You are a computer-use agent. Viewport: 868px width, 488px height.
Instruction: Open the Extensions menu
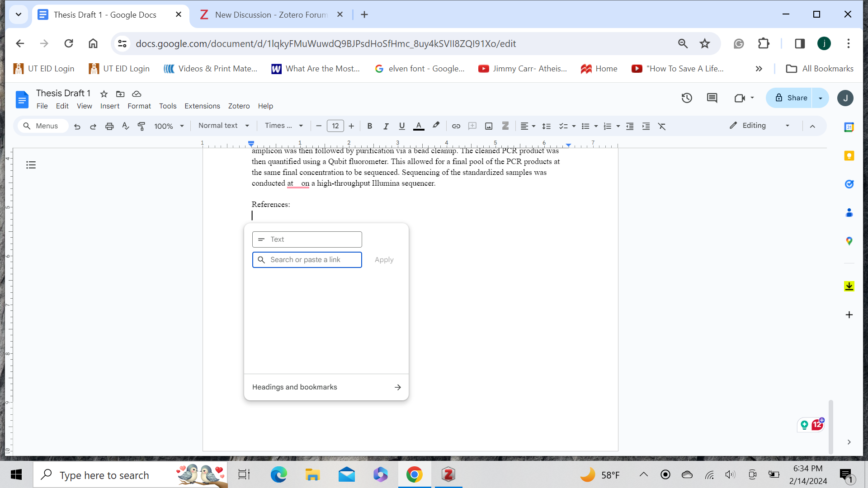(x=202, y=106)
